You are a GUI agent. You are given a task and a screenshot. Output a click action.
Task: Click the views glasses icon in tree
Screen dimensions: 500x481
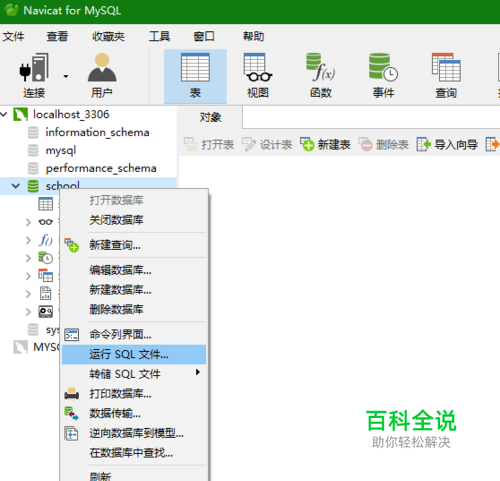(x=46, y=222)
